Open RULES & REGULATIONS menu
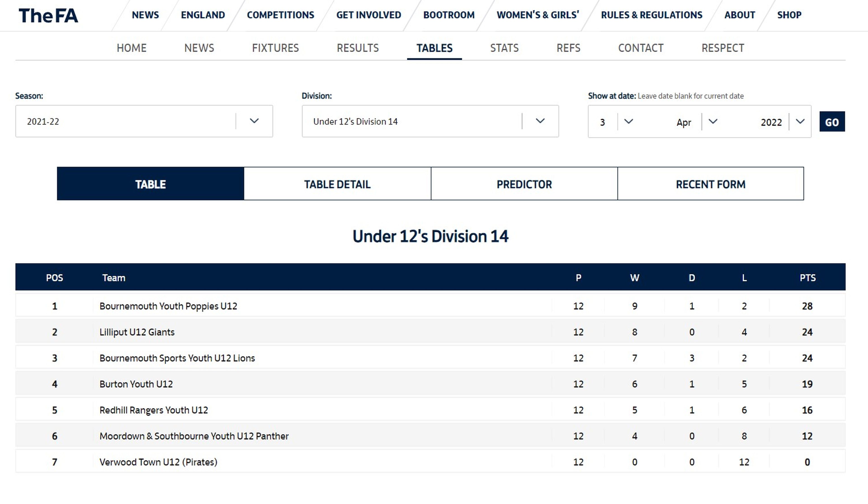868x504 pixels. click(x=652, y=15)
